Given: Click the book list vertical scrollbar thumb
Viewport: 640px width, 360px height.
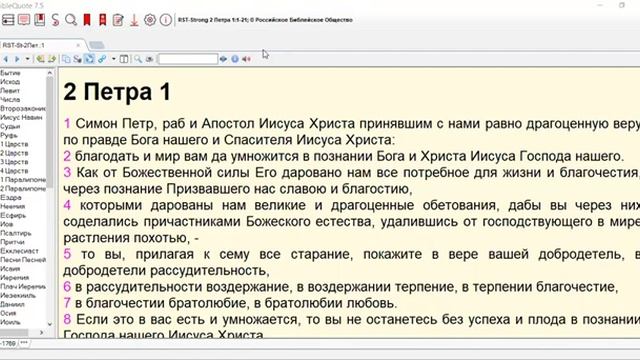Looking at the screenshot, I should point(50,133).
